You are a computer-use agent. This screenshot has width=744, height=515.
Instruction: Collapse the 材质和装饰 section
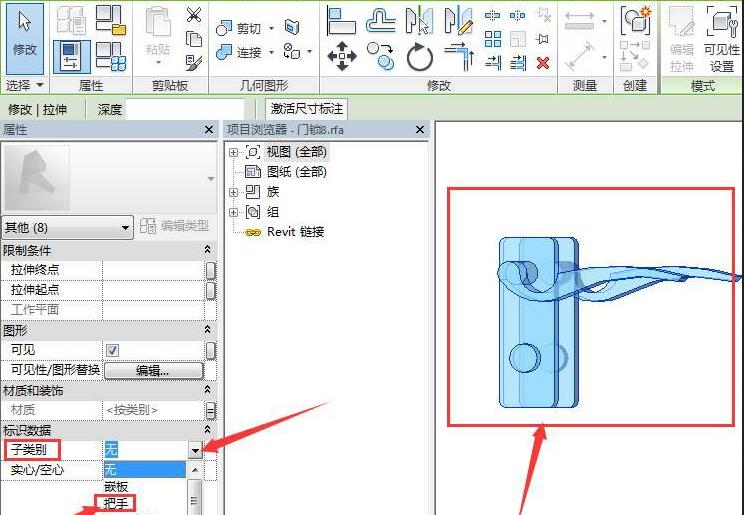tap(207, 390)
